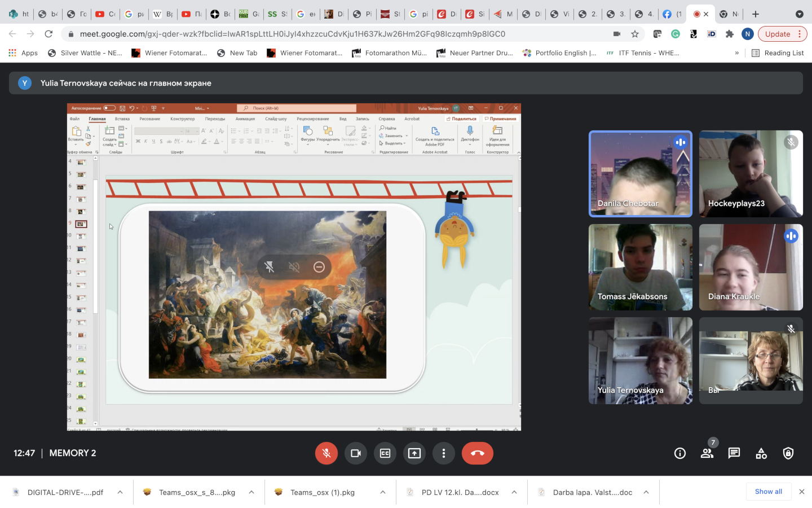Click the PowerPoint save diskette icon
Viewport: 812px width, 508px height.
(122, 108)
